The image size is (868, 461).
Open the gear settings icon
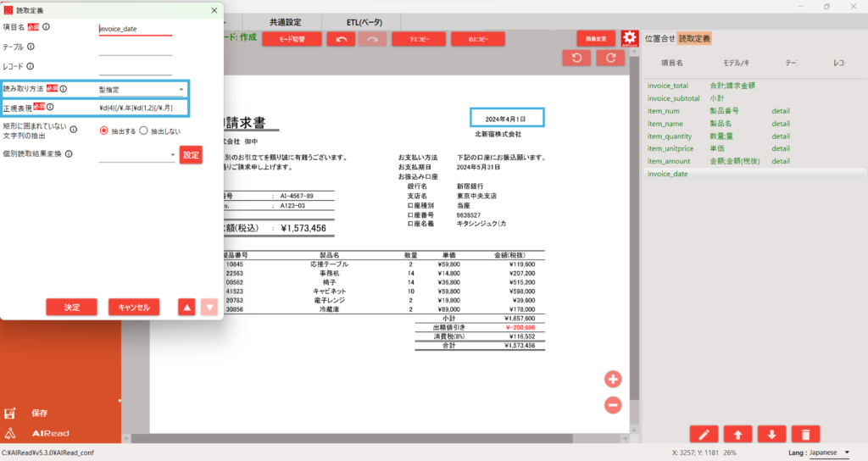coord(629,39)
